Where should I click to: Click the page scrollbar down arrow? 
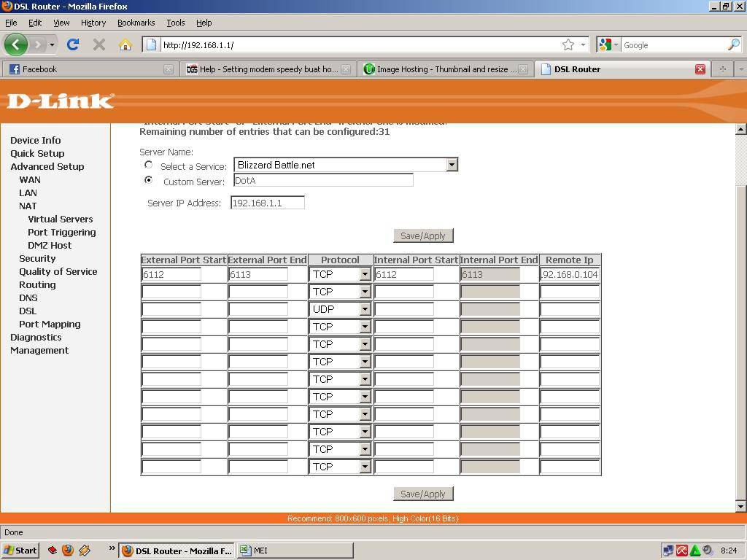click(740, 507)
